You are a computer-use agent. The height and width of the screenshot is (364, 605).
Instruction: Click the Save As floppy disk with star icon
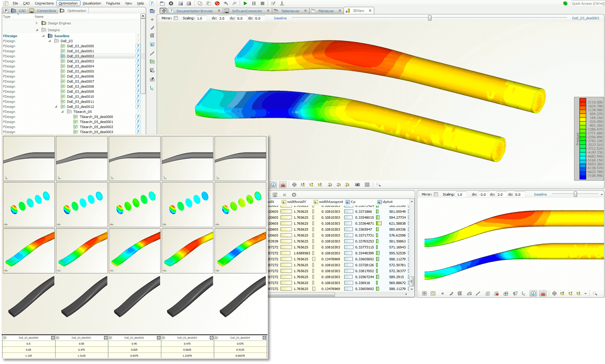tap(189, 3)
